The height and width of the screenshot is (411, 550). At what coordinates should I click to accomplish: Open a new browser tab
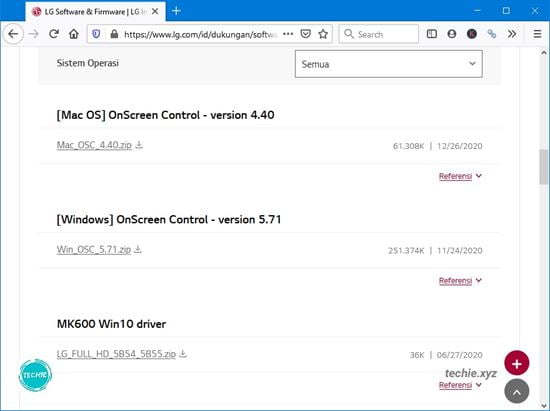[x=176, y=11]
